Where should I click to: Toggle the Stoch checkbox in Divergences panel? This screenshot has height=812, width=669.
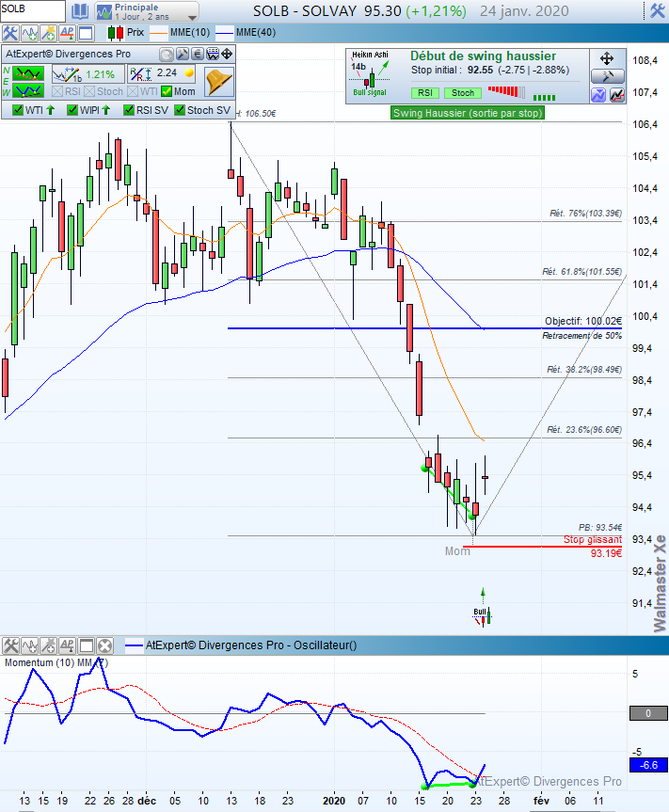pyautogui.click(x=89, y=91)
